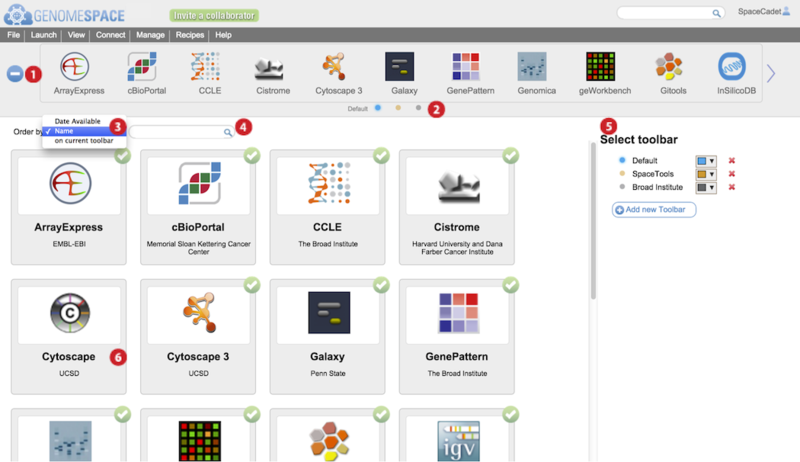Open cBioPortal icon in the top toolbar

click(142, 67)
